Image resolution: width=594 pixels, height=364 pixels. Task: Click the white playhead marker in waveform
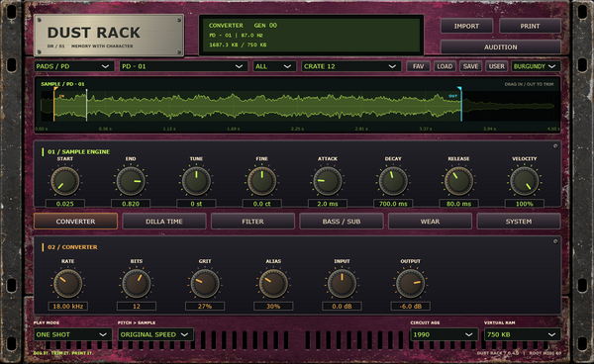coord(87,105)
